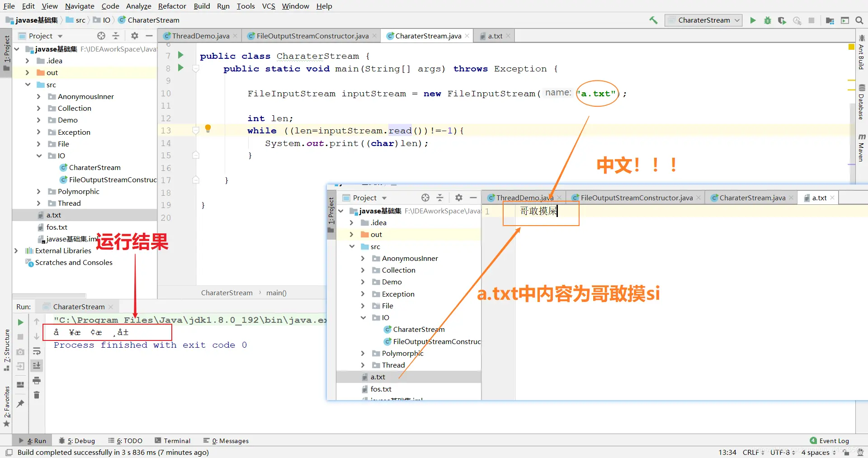Click the Run panel layout icon
The width and height of the screenshot is (868, 458).
click(x=20, y=385)
